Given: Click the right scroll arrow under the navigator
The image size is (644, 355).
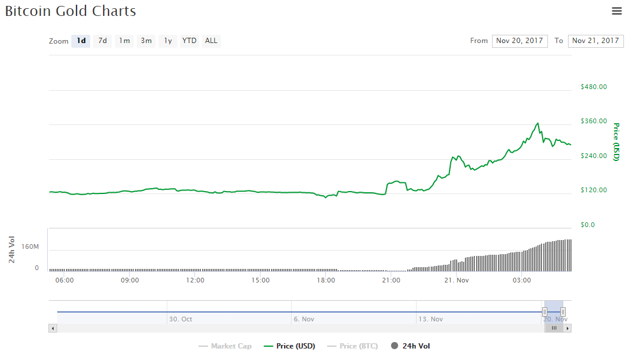Looking at the screenshot, I should [567, 328].
